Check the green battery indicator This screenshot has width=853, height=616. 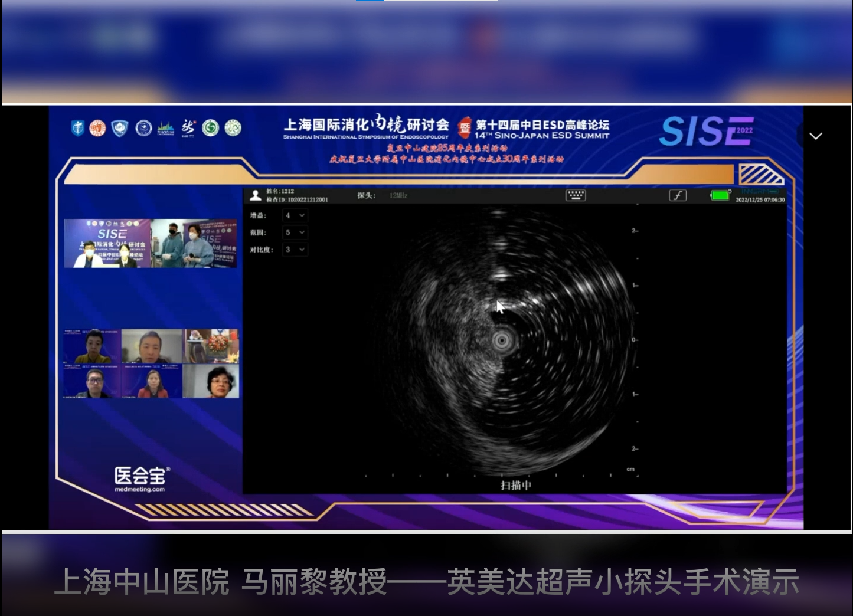pyautogui.click(x=720, y=195)
